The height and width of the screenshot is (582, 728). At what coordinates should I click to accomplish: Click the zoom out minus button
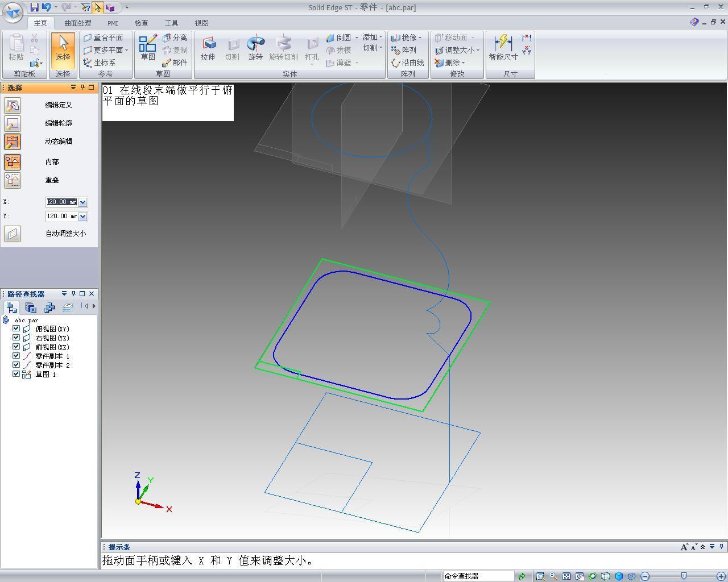[x=645, y=576]
